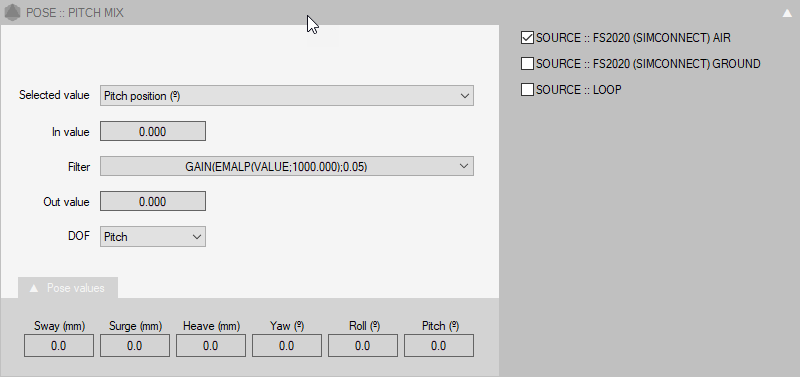The height and width of the screenshot is (377, 800).
Task: Click the 'Selected value' label
Action: tap(54, 95)
